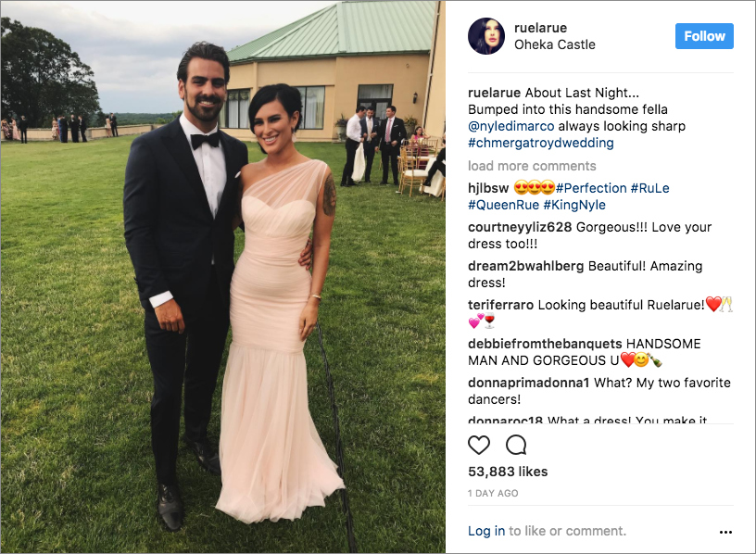Expand load more comments
This screenshot has height=554, width=756.
pos(532,166)
